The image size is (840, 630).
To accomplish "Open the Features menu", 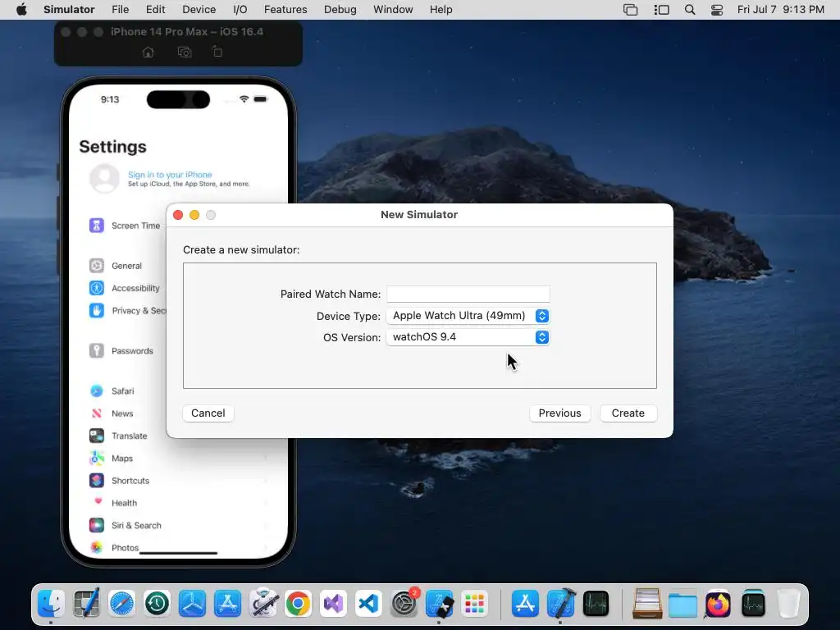I will pos(285,10).
